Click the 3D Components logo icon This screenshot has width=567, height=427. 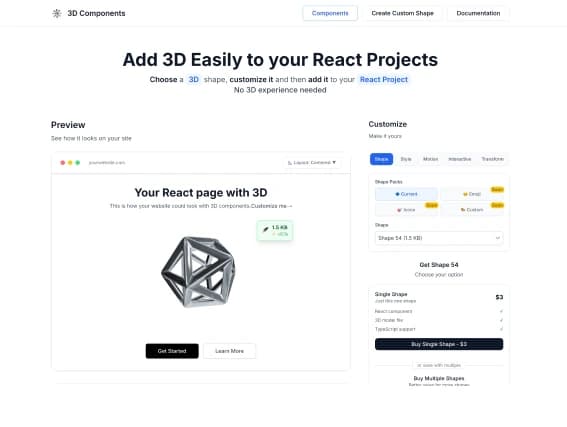pos(57,13)
